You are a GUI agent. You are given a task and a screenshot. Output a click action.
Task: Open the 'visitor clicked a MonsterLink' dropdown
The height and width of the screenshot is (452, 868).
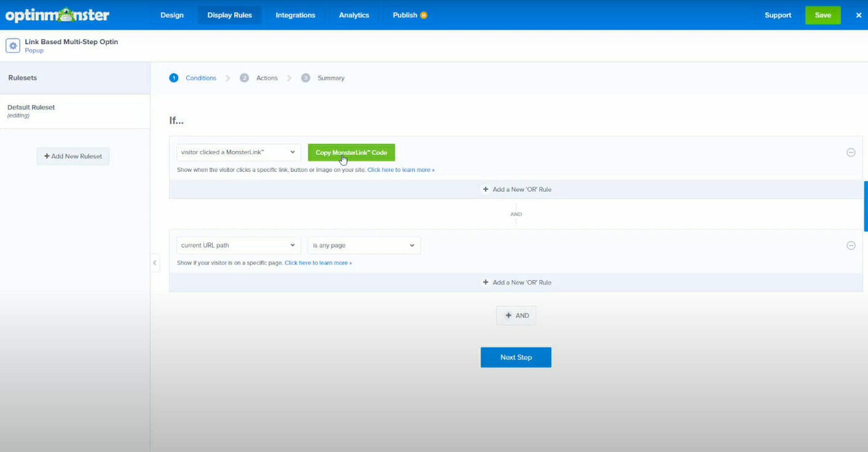point(239,152)
